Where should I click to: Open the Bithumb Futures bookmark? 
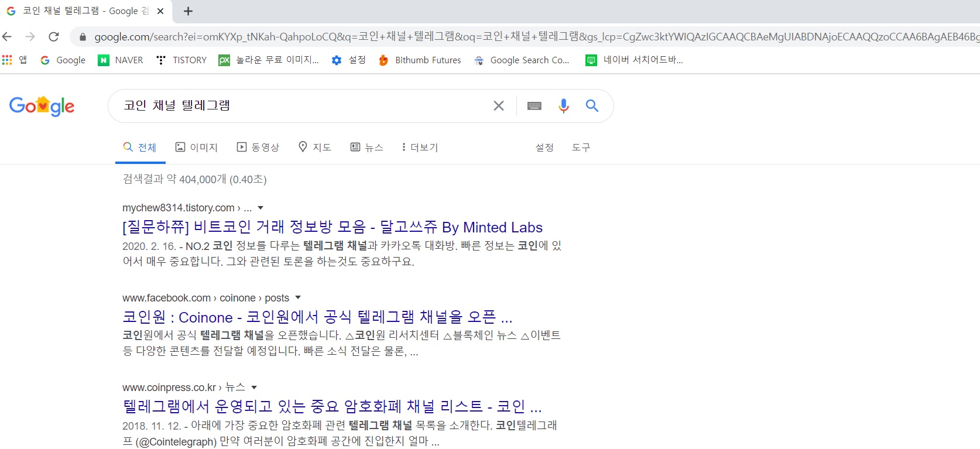pos(420,60)
